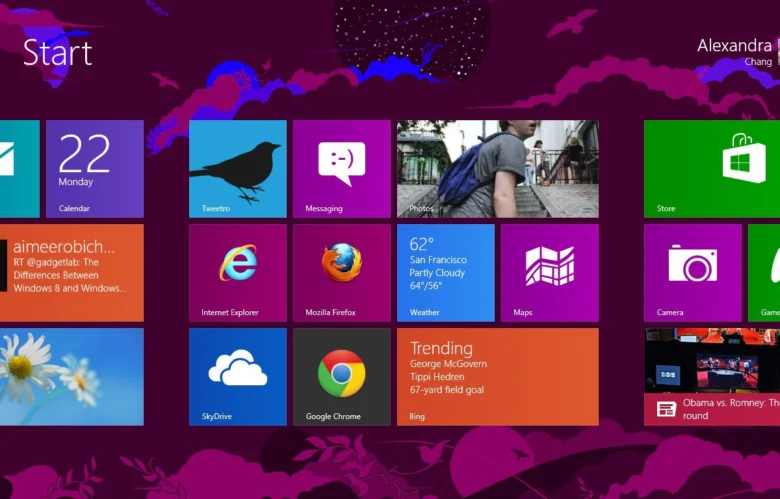The height and width of the screenshot is (499, 780).
Task: Open the Maps tile
Action: pyautogui.click(x=550, y=273)
